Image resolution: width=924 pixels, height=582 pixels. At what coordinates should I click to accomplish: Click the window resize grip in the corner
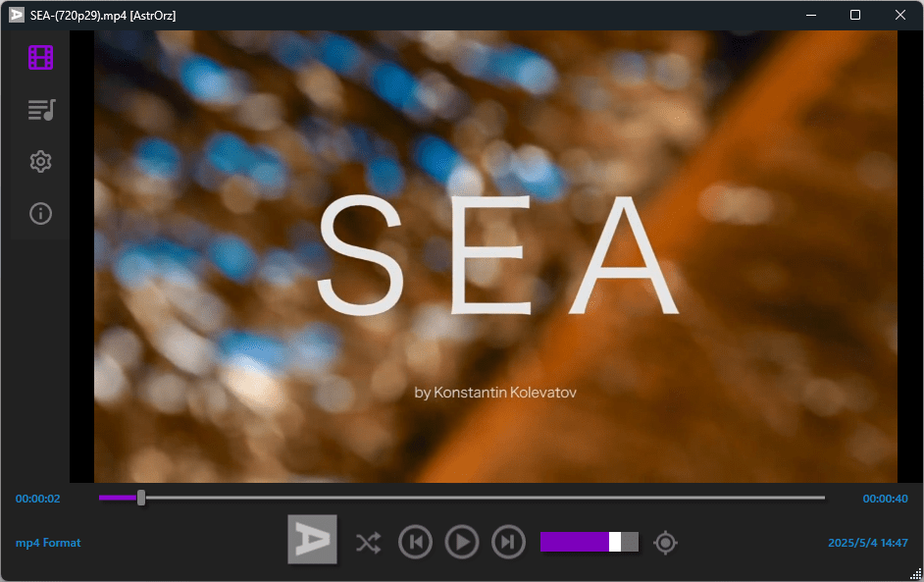coord(916,574)
